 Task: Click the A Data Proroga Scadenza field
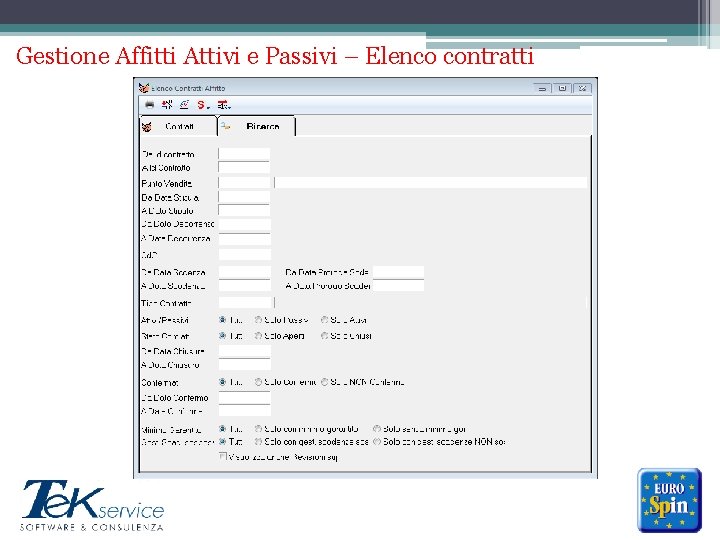point(398,286)
